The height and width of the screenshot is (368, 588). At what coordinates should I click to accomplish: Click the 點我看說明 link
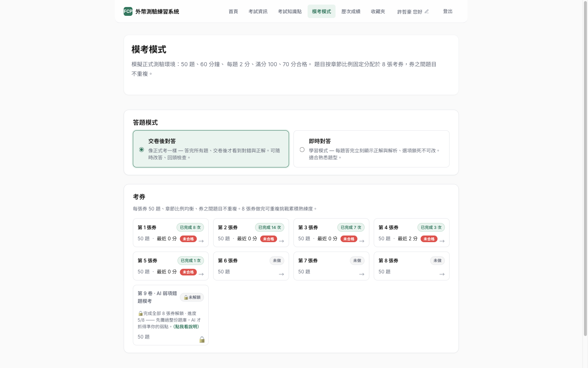pos(187,327)
